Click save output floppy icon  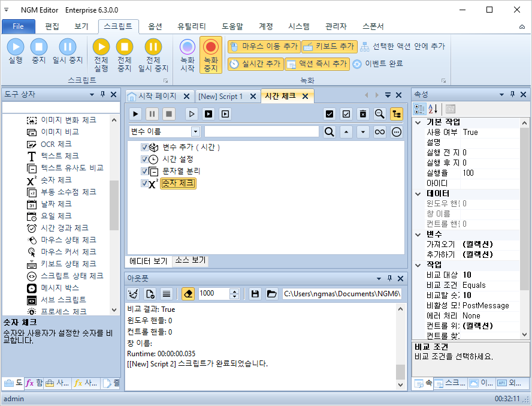point(255,294)
